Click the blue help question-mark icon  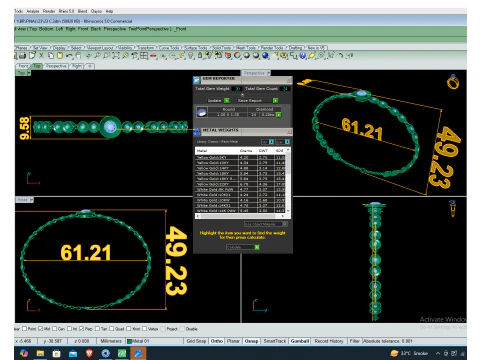tap(302, 56)
